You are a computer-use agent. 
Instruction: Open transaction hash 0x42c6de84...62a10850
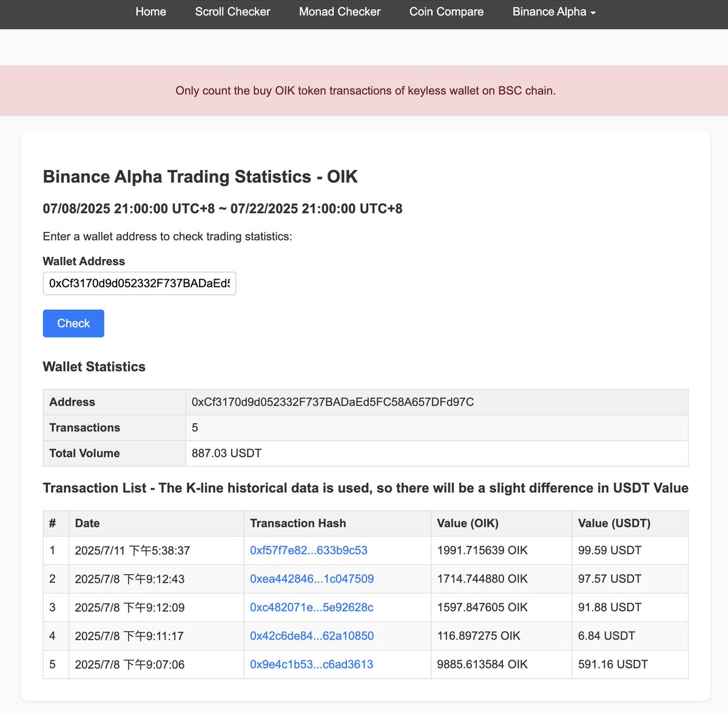pos(312,636)
